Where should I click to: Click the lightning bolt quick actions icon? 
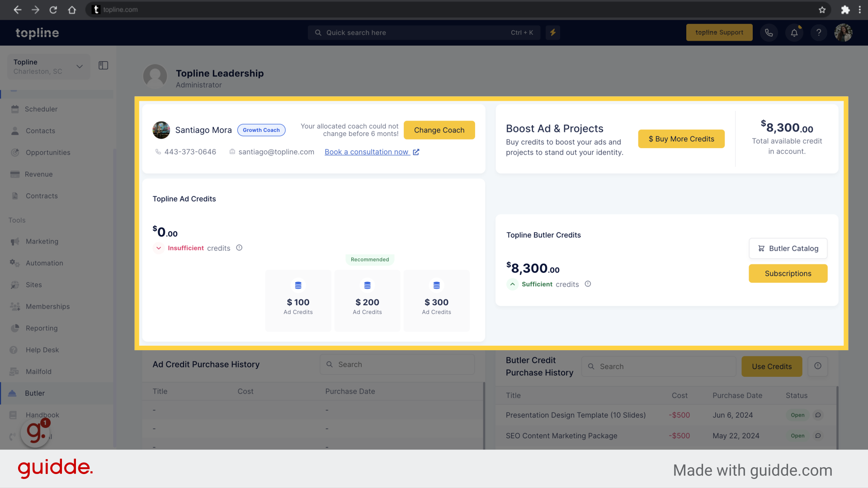click(552, 33)
